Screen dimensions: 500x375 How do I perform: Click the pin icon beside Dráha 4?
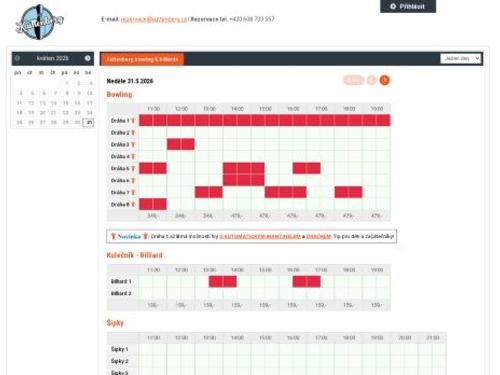point(133,157)
